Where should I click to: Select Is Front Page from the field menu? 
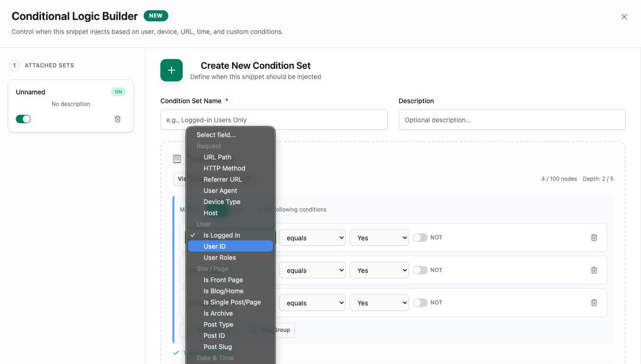[223, 280]
